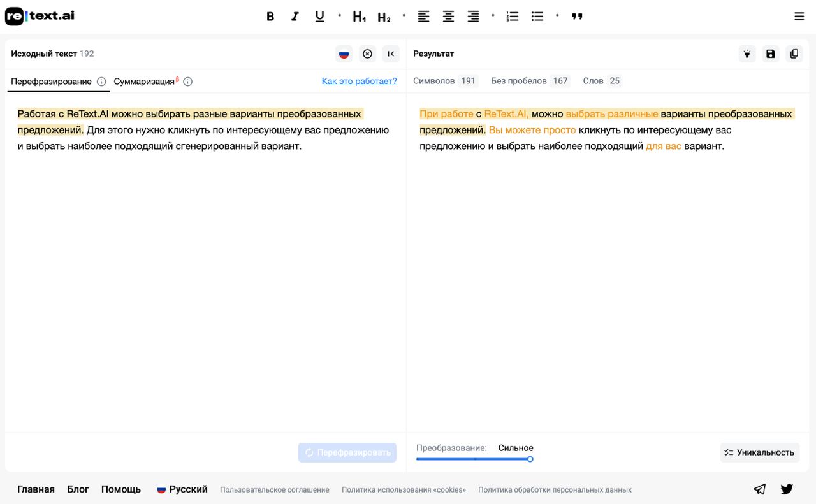Go to Главная in the footer

point(36,489)
